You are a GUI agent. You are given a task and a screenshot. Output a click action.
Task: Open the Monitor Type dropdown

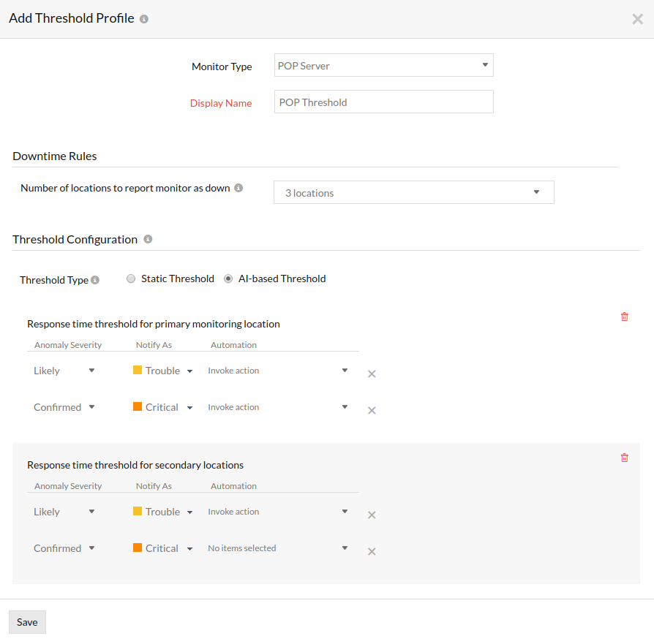pos(383,65)
